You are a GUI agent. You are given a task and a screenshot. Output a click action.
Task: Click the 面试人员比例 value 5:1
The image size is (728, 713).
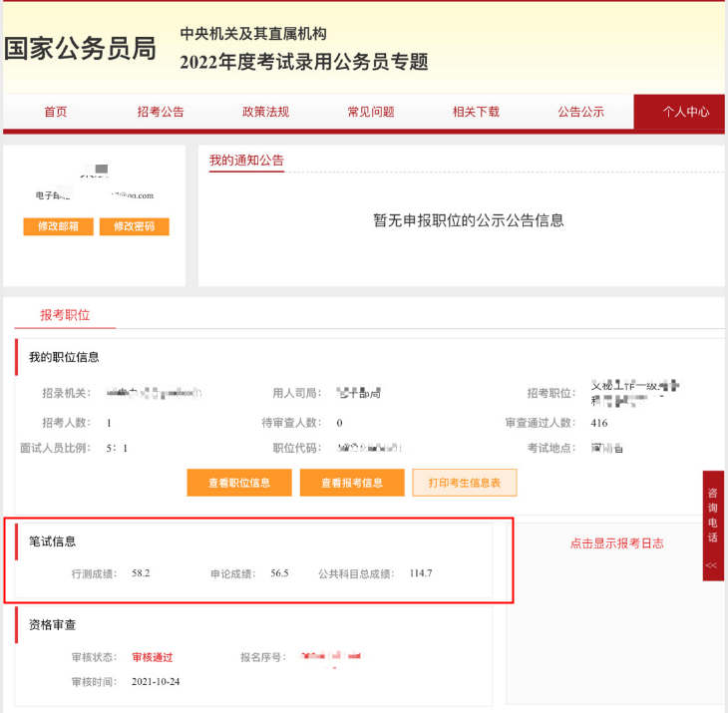point(117,448)
